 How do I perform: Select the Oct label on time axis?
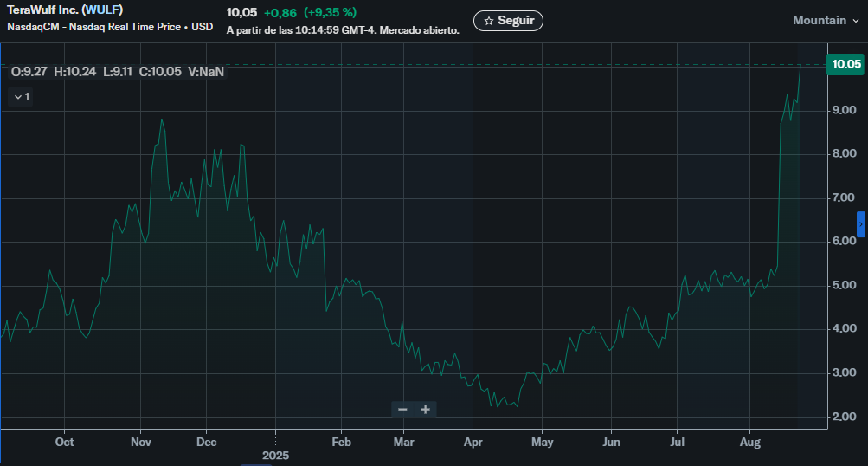click(64, 442)
